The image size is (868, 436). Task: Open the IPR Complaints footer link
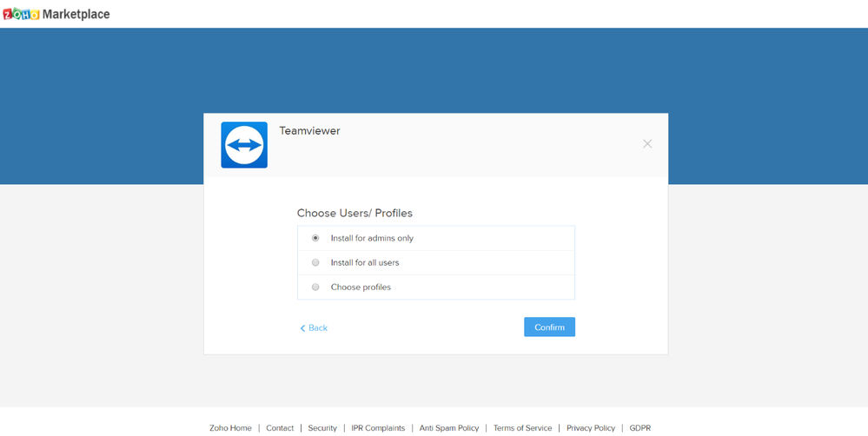[378, 428]
